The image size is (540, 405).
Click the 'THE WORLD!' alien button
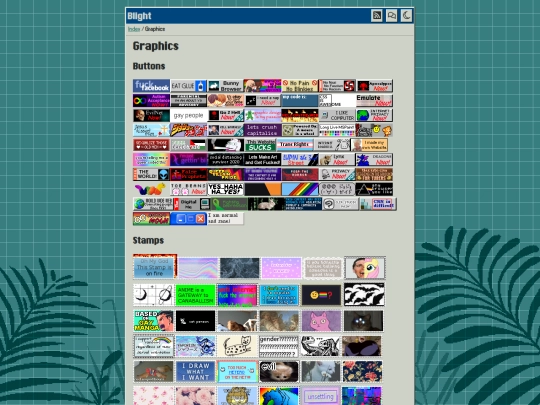pyautogui.click(x=152, y=175)
